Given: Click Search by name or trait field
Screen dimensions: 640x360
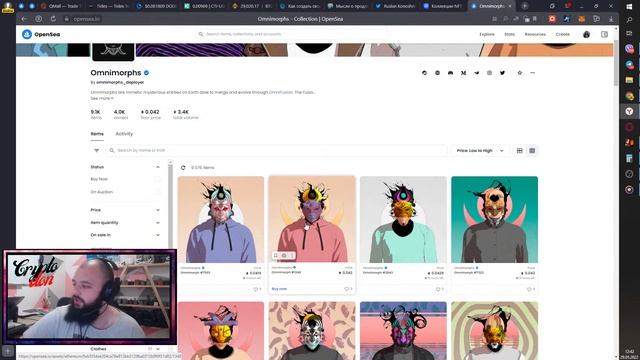Looking at the screenshot, I should (x=277, y=151).
